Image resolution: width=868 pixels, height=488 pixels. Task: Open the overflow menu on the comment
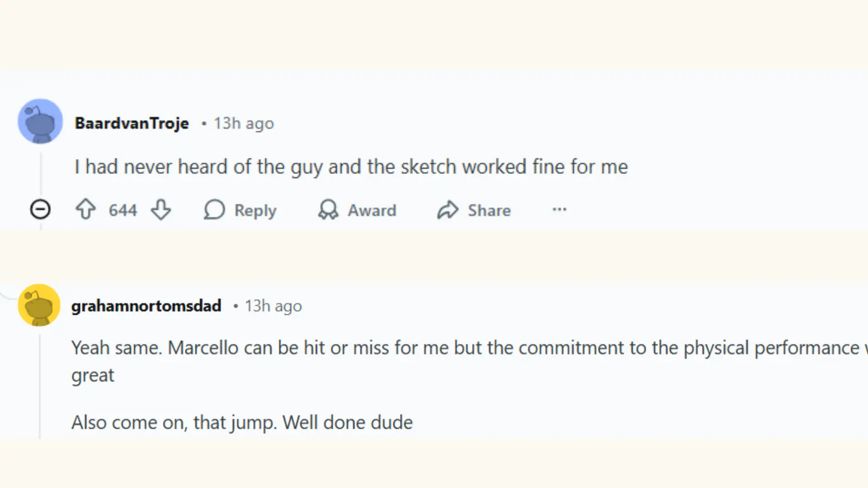(559, 210)
